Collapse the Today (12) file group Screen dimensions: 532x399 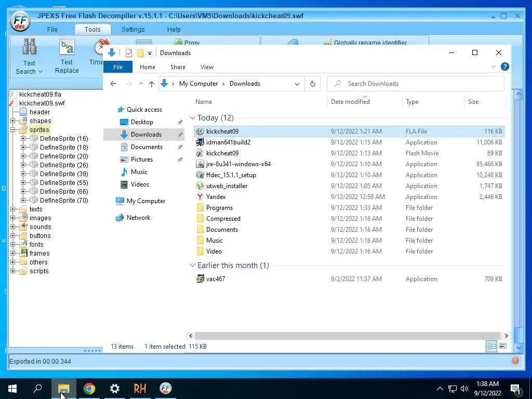192,118
